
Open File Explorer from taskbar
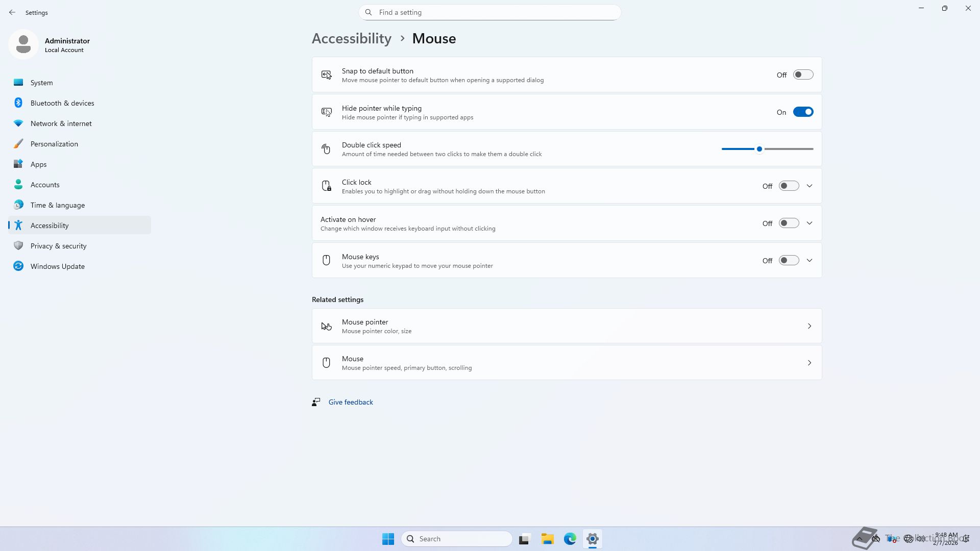point(547,539)
